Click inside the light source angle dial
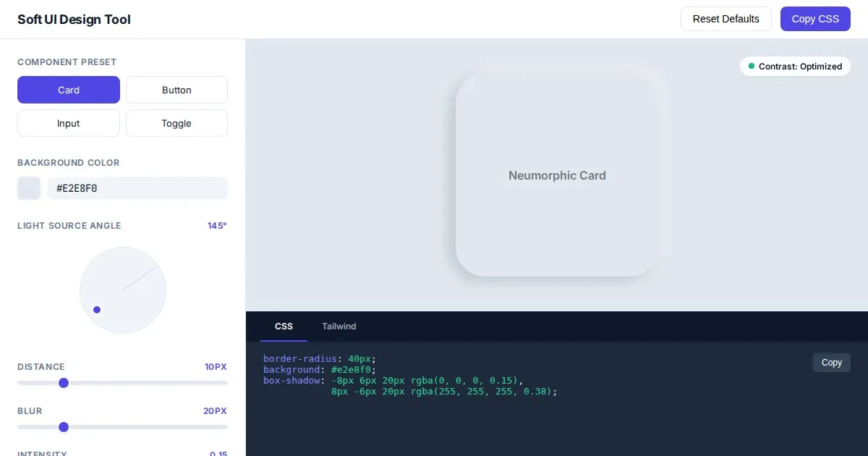The image size is (868, 456). (123, 290)
